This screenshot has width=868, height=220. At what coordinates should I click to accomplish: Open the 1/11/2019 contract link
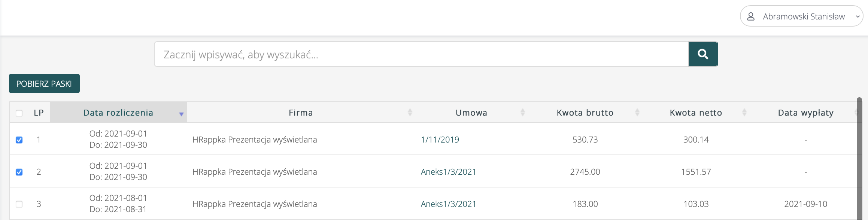[440, 140]
